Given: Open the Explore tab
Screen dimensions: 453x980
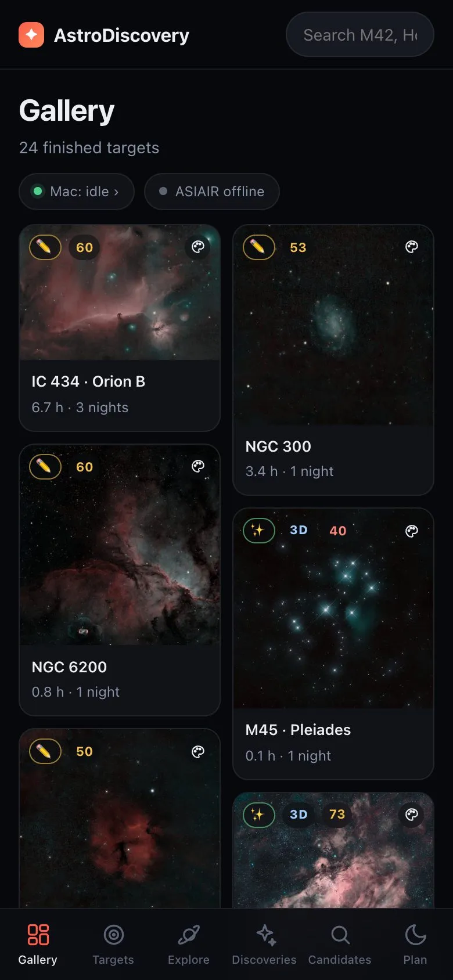Looking at the screenshot, I should coord(189,944).
